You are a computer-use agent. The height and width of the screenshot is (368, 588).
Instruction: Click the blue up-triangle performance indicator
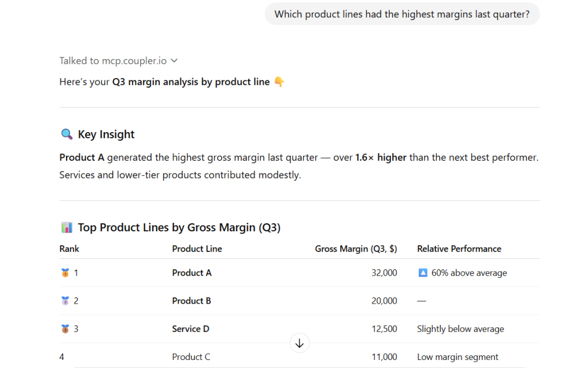point(422,272)
